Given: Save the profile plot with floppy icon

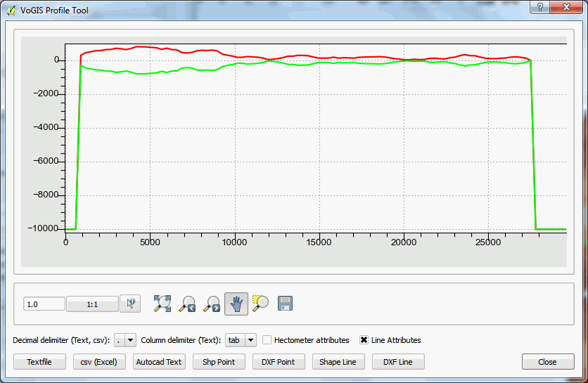Looking at the screenshot, I should click(x=286, y=304).
